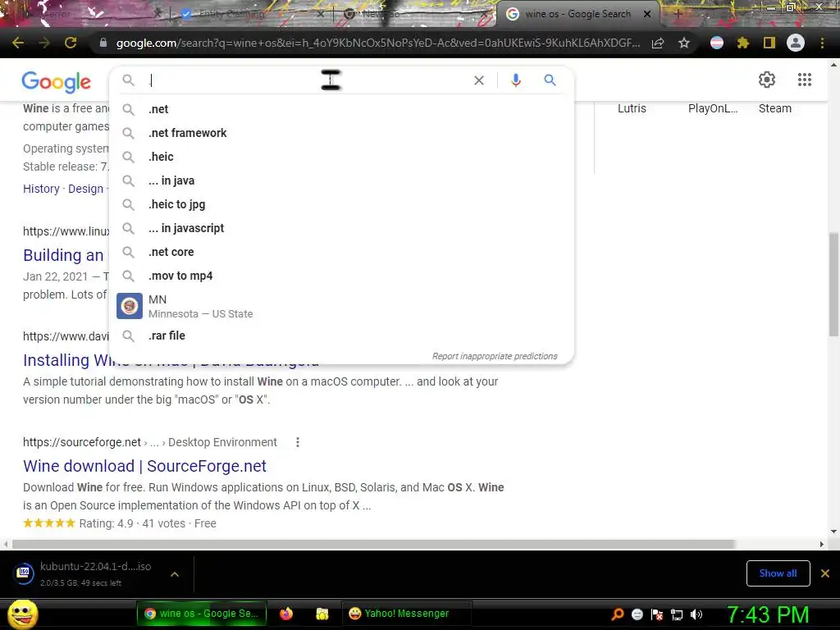Start voice search with microphone
This screenshot has width=840, height=630.
pyautogui.click(x=515, y=80)
